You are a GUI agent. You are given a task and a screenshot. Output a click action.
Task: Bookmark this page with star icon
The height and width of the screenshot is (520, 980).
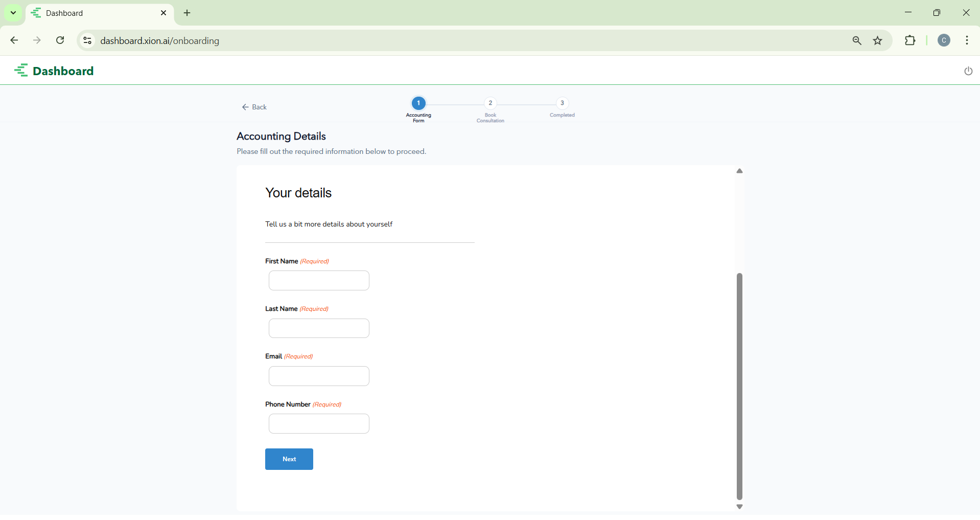tap(878, 41)
